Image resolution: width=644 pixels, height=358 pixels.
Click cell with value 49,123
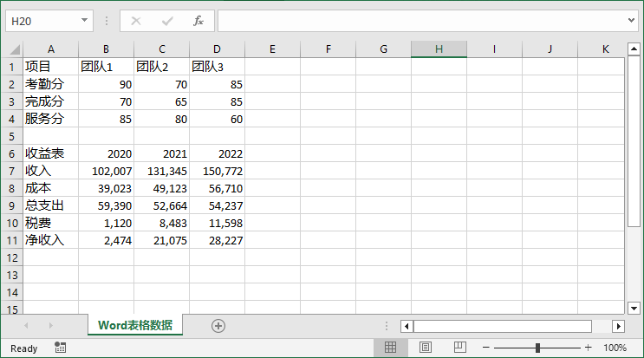click(161, 188)
